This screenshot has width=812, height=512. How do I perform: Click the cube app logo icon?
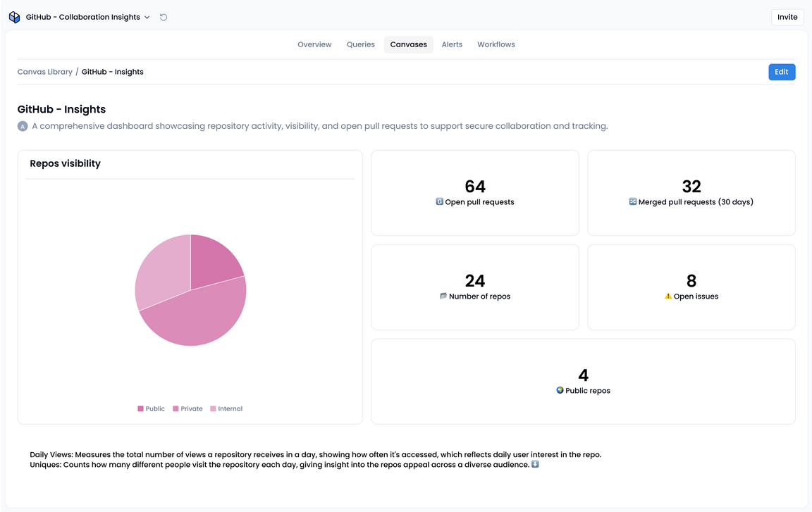15,17
